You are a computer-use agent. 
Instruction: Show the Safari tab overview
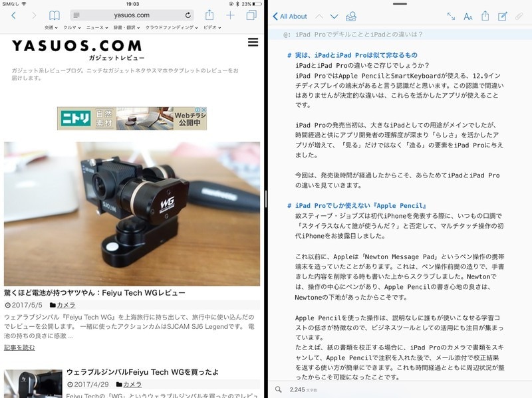click(251, 14)
